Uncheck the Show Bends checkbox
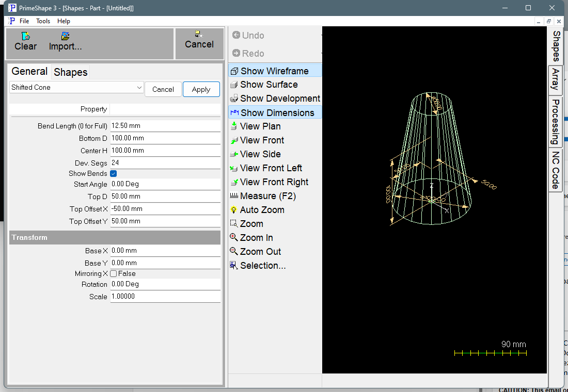The height and width of the screenshot is (392, 568). [114, 174]
